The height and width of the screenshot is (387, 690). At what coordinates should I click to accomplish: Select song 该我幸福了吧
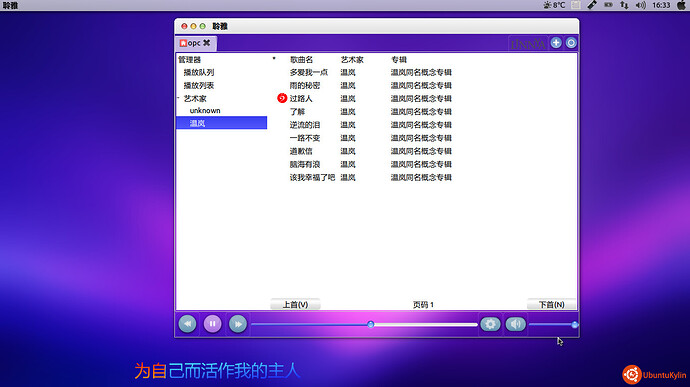pos(312,177)
